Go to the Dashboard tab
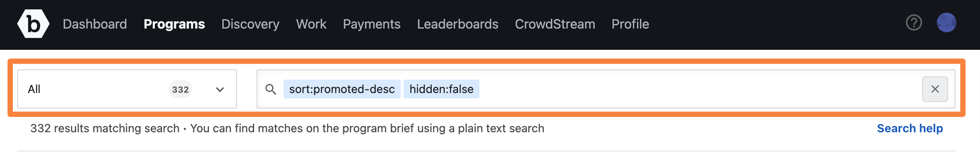The height and width of the screenshot is (160, 980). tap(95, 24)
